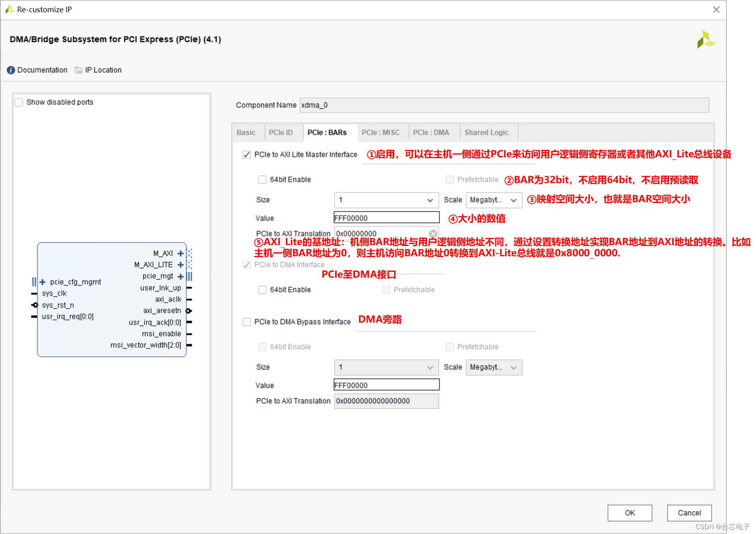Viewport: 756px width, 534px height.
Task: Click the Component Name field xdma_0
Action: point(504,105)
